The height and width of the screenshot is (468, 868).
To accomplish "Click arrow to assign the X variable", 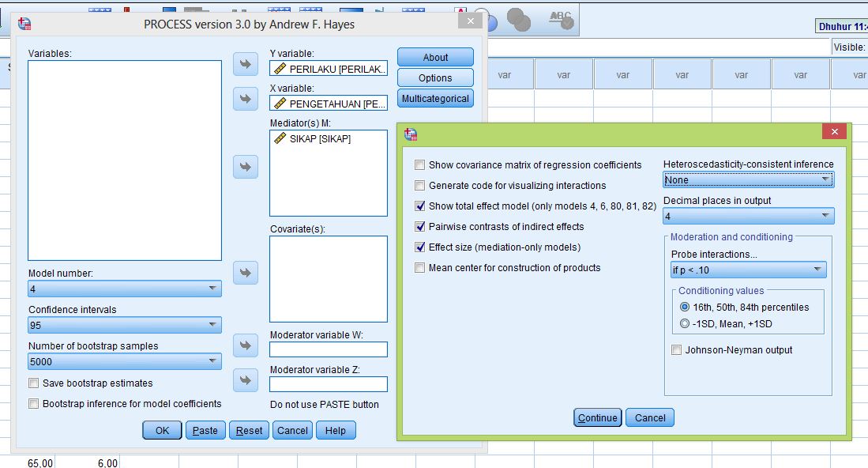I will click(x=247, y=99).
